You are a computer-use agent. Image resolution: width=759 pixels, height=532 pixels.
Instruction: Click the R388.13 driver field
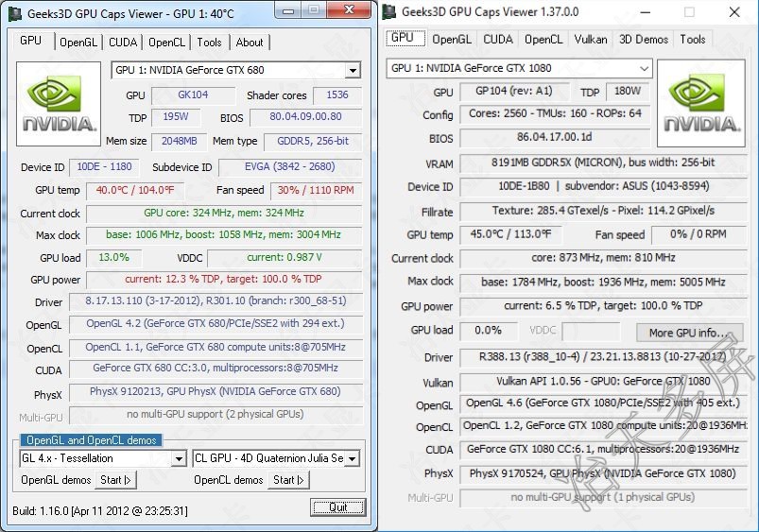(604, 358)
